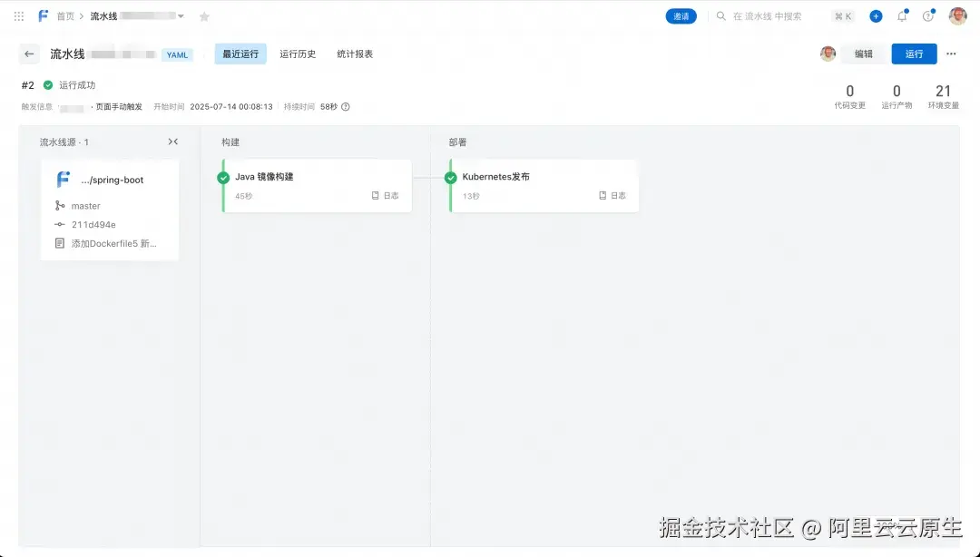Click the spring-boot source repo icon
Image resolution: width=980 pixels, height=557 pixels.
click(x=64, y=180)
